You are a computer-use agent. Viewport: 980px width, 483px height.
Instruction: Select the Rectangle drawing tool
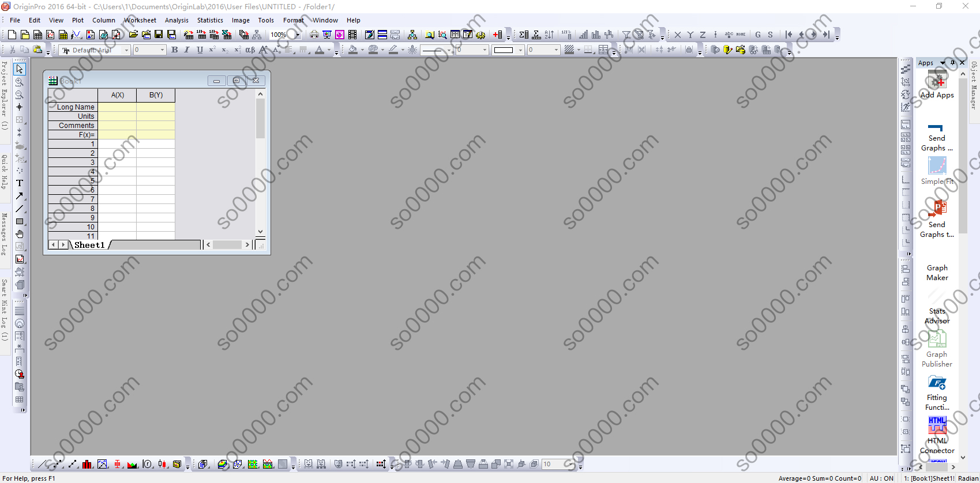pos(20,221)
